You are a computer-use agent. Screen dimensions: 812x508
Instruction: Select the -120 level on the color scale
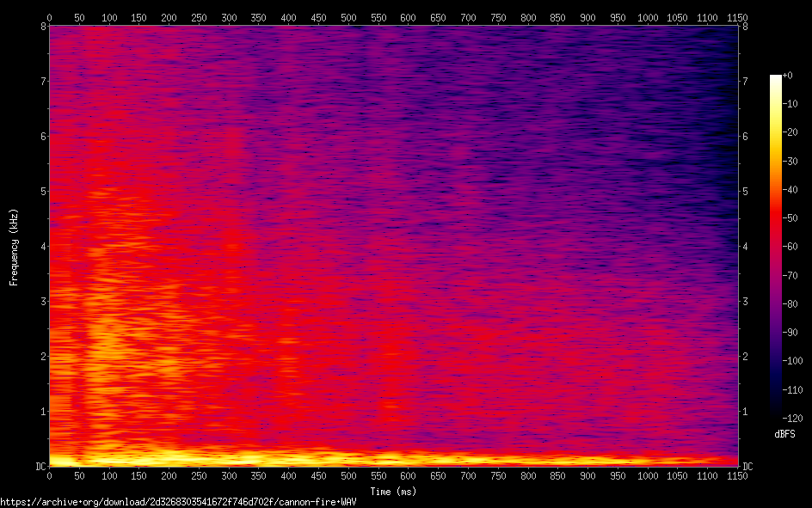791,418
